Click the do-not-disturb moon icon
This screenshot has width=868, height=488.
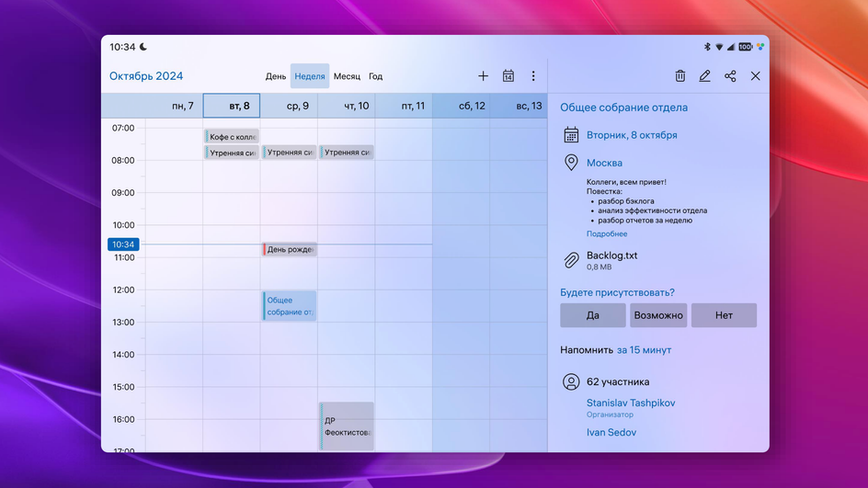point(143,47)
